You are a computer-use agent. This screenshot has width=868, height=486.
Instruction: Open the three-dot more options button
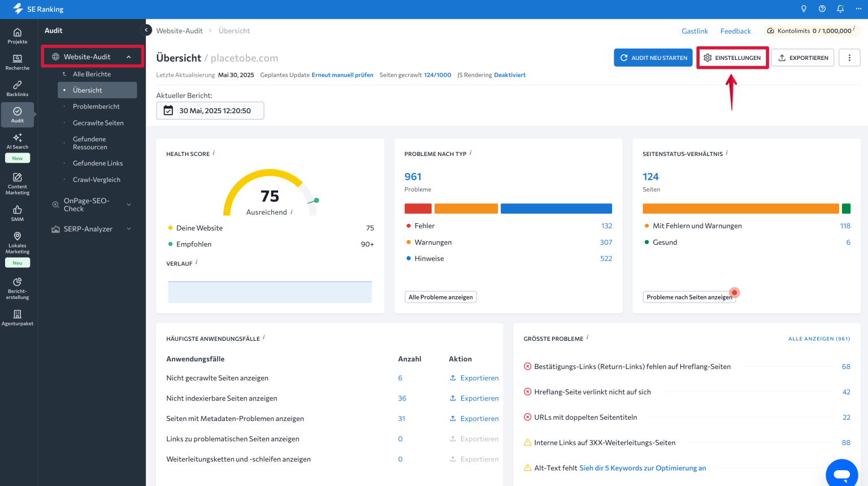tap(849, 58)
